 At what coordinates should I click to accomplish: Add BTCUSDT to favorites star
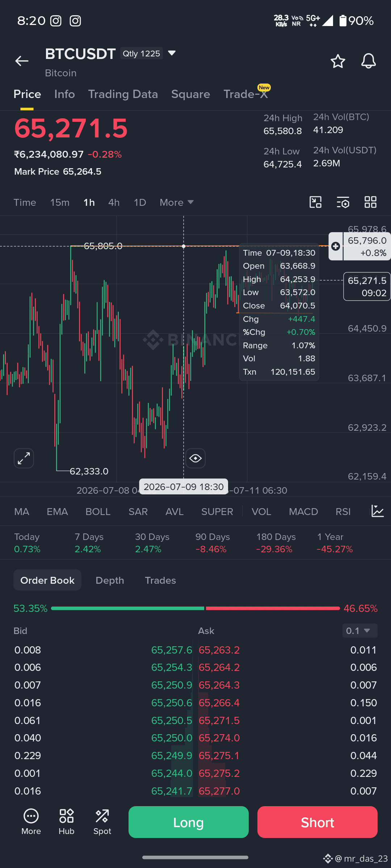point(338,61)
